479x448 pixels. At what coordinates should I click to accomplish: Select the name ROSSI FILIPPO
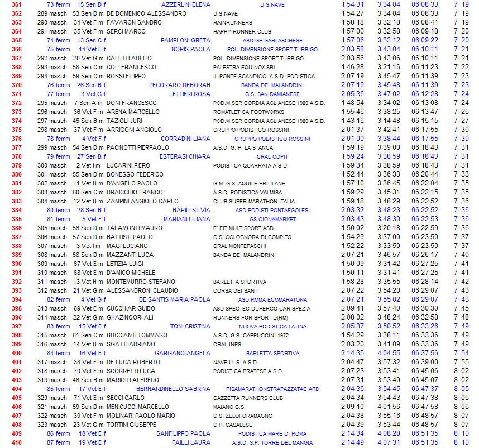126,76
